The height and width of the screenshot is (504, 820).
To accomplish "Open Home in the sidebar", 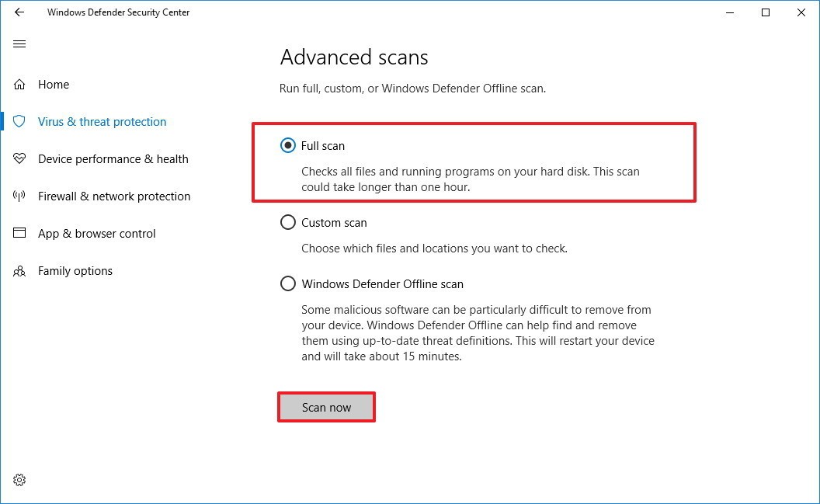I will coord(54,84).
